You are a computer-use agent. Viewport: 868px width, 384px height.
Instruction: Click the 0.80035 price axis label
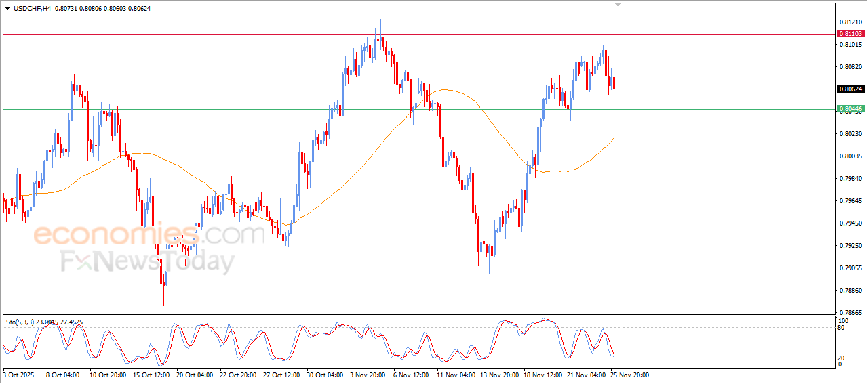click(x=850, y=156)
